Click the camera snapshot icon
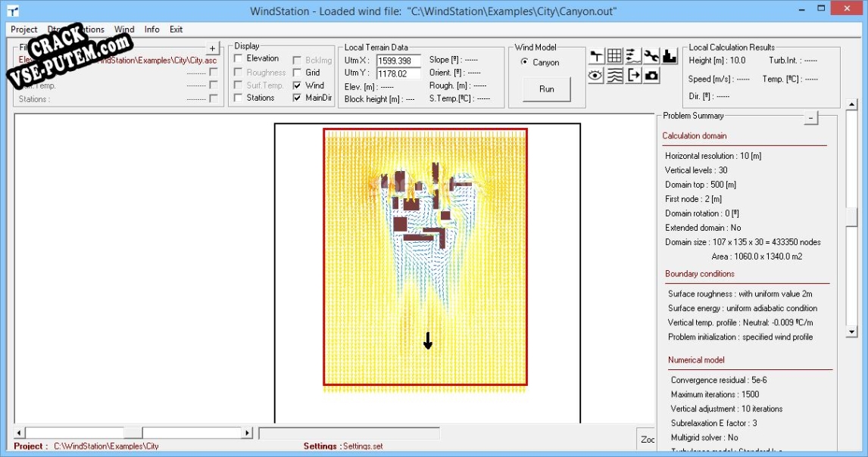 (651, 75)
